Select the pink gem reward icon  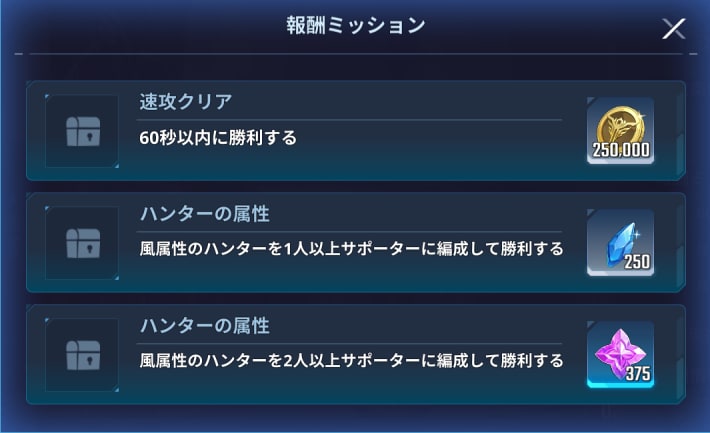(621, 350)
